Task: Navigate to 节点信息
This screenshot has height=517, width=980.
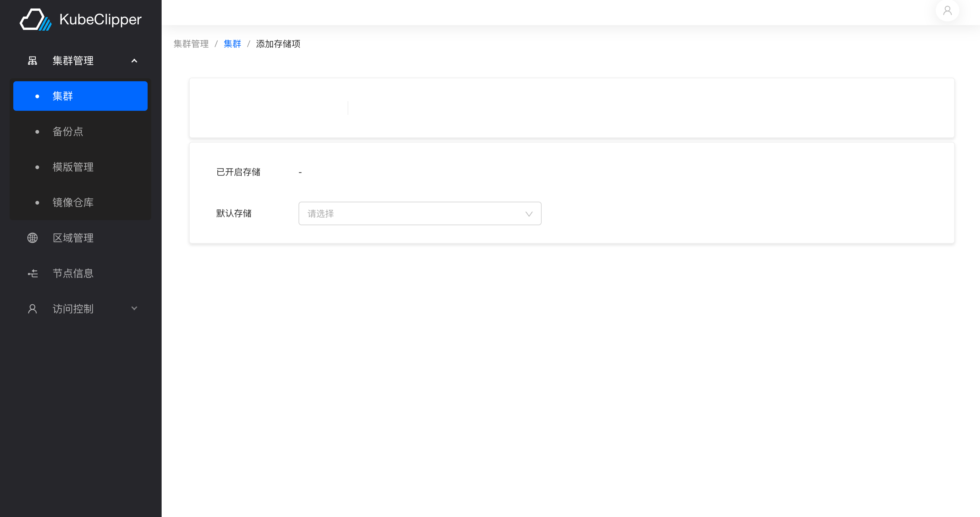Action: [73, 273]
